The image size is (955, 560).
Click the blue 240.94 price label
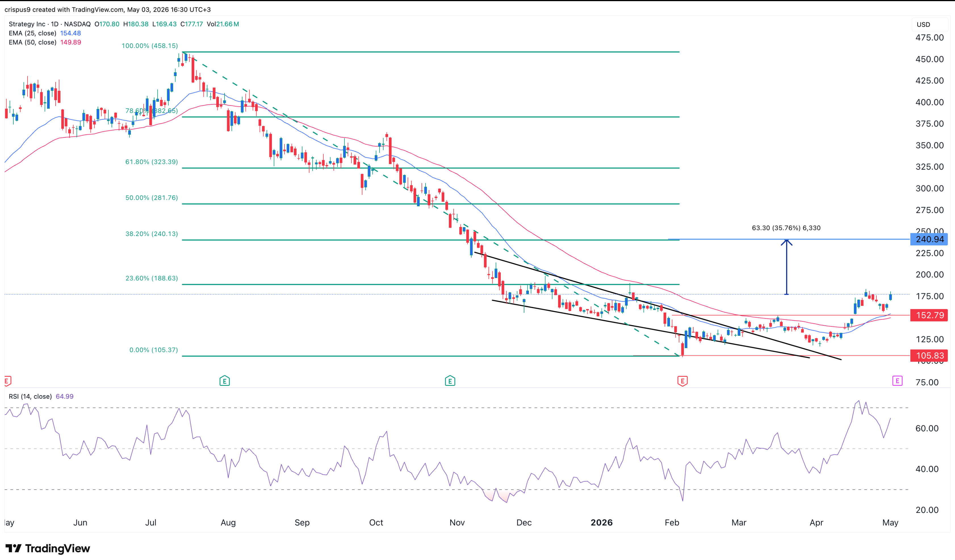click(929, 239)
